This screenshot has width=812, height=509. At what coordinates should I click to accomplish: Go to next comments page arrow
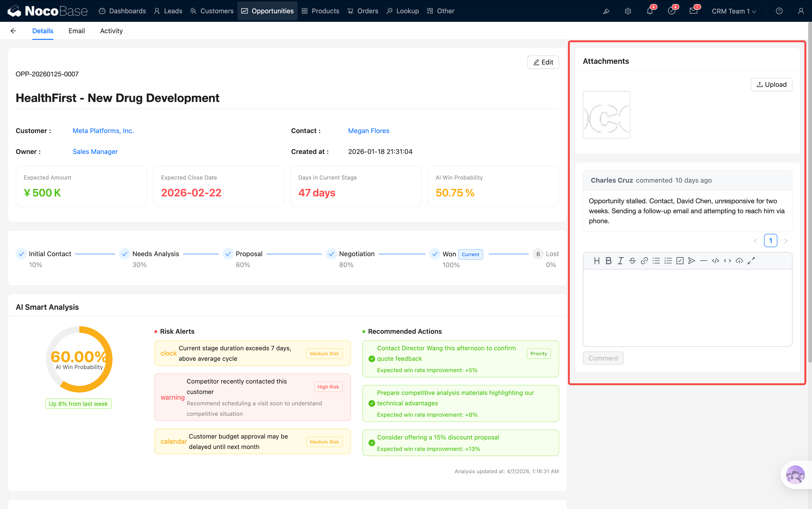point(786,241)
